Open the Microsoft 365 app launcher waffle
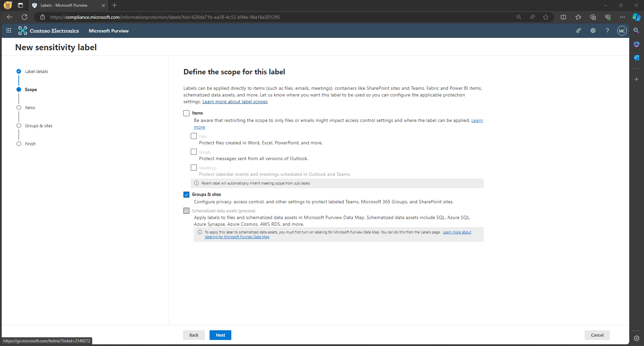The width and height of the screenshot is (644, 346). click(9, 30)
